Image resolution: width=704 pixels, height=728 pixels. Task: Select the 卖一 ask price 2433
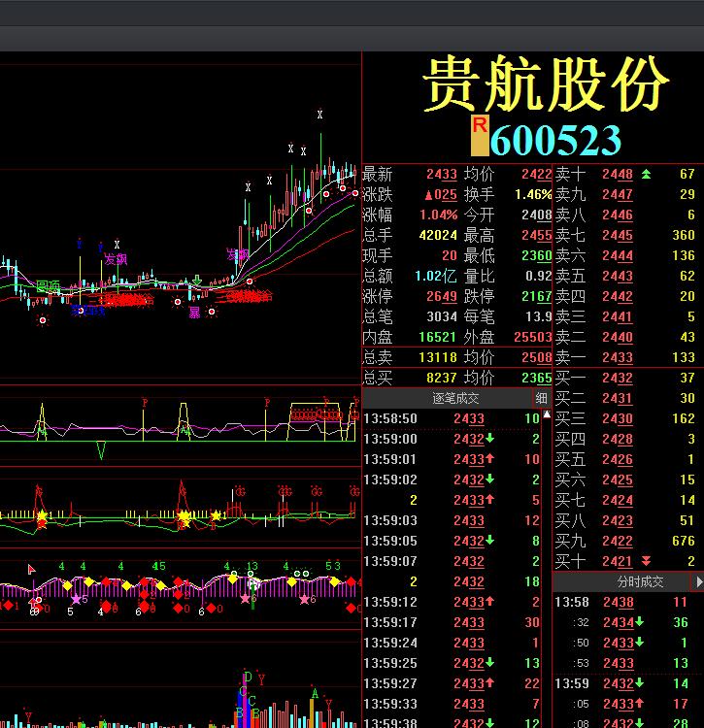pyautogui.click(x=618, y=357)
